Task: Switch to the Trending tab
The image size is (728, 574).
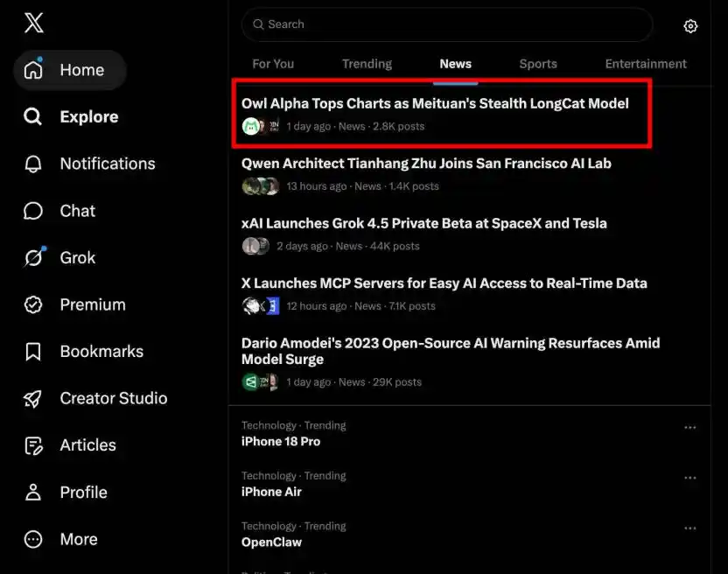Action: (x=367, y=64)
